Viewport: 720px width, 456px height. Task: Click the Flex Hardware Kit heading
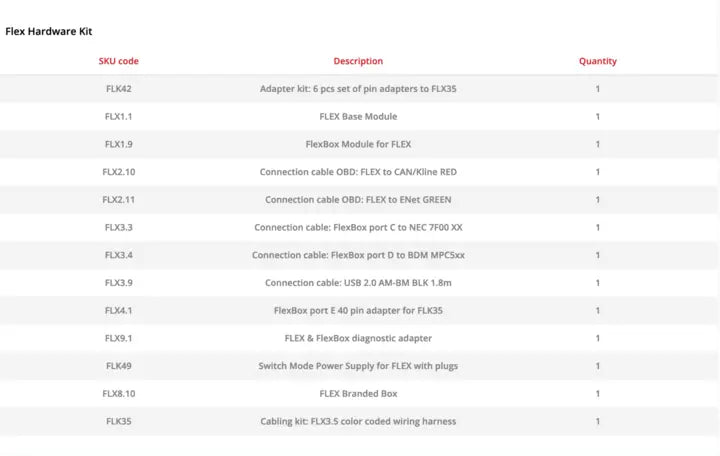tap(49, 32)
